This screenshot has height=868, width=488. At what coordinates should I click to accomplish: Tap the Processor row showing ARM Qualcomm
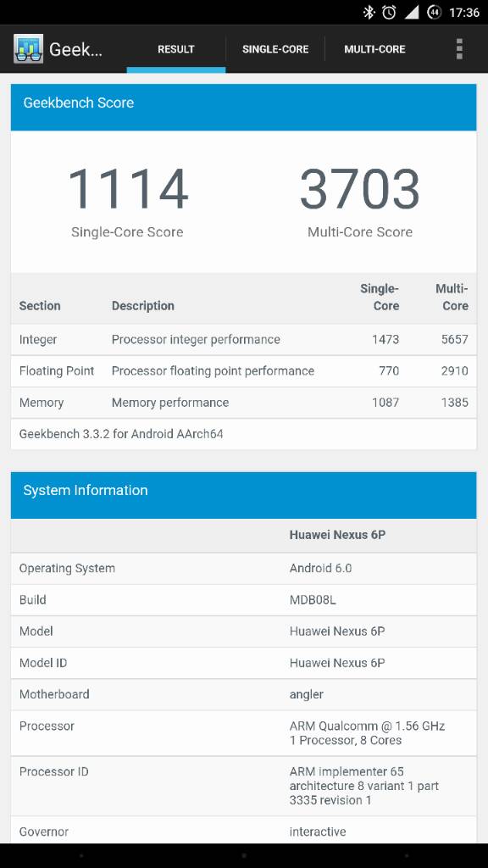(x=243, y=733)
